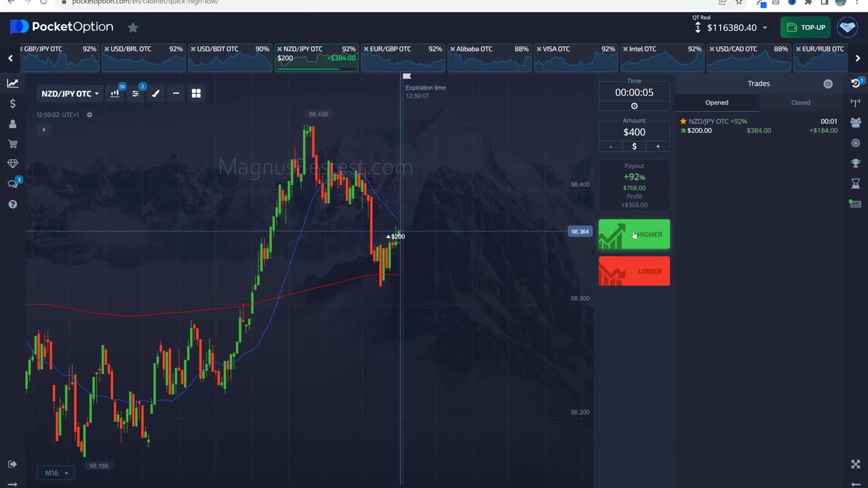Open chart type settings icon

tap(115, 94)
